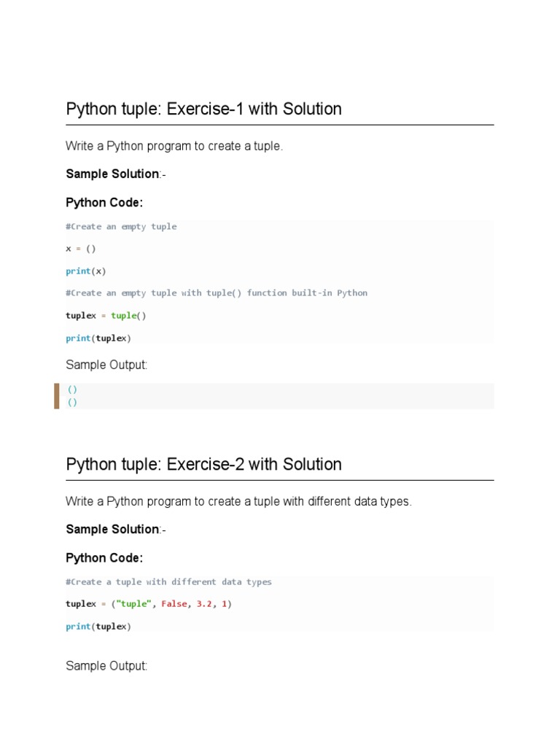Click the "Python Code:" label in Exercise-2

[104, 558]
